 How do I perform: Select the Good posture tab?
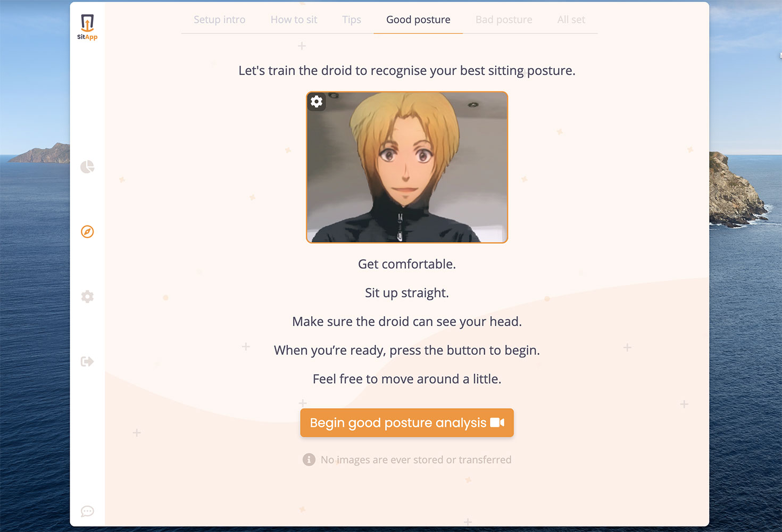point(418,19)
